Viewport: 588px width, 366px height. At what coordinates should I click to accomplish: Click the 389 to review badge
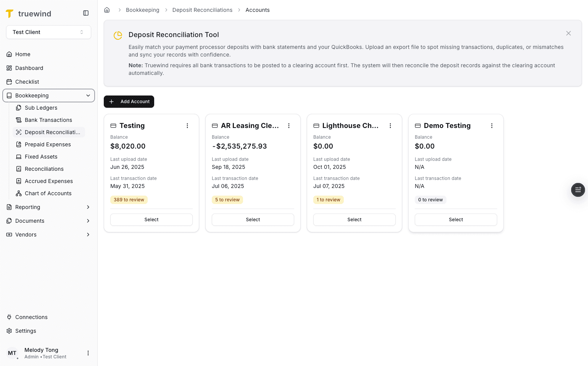pyautogui.click(x=129, y=199)
